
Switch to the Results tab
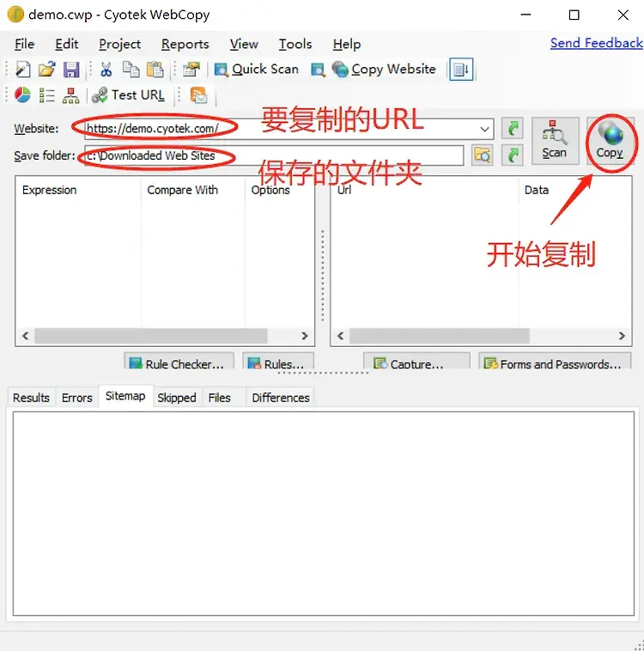point(31,398)
